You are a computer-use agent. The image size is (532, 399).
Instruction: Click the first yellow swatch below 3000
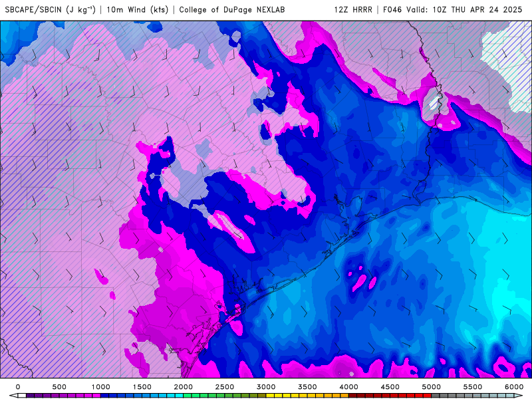click(270, 396)
